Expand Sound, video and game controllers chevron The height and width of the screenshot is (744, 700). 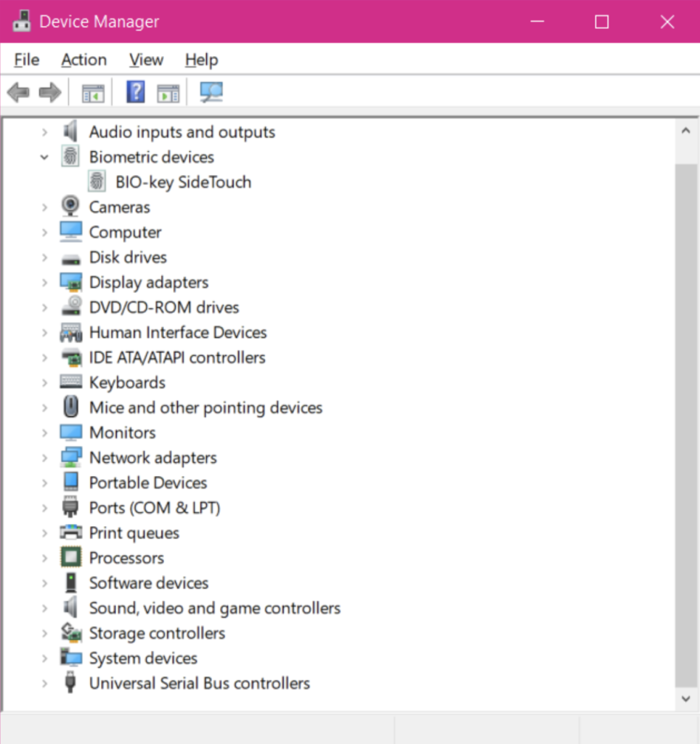coord(44,608)
